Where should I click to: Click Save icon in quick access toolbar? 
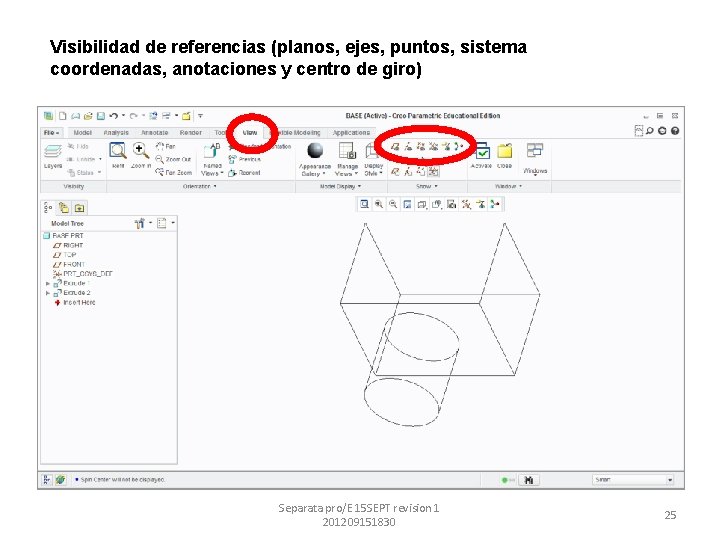point(101,116)
